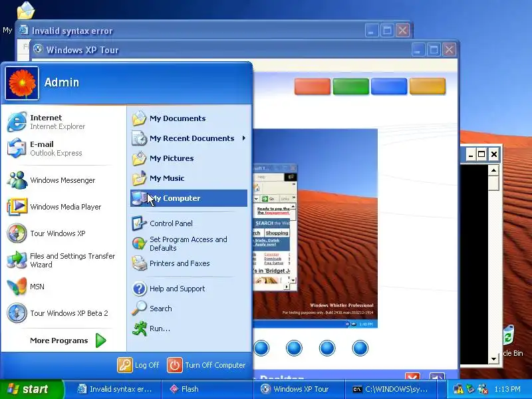532x399 pixels.
Task: Launch Outlook Express E-mail entry
Action: coord(63,148)
